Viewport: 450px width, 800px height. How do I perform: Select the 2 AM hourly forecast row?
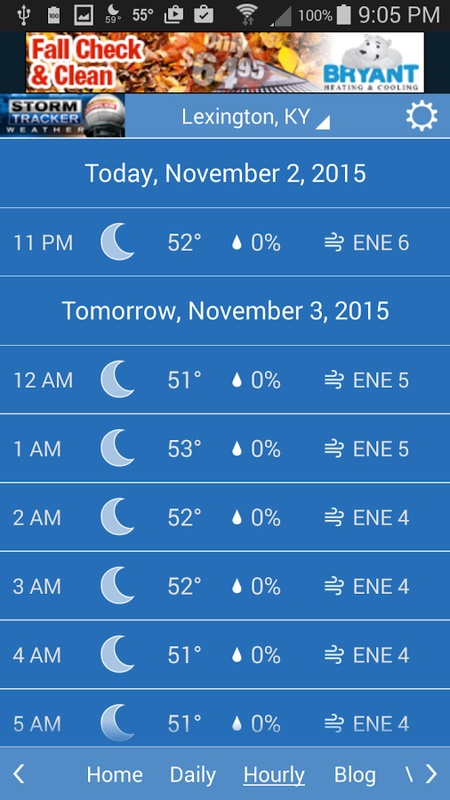225,517
